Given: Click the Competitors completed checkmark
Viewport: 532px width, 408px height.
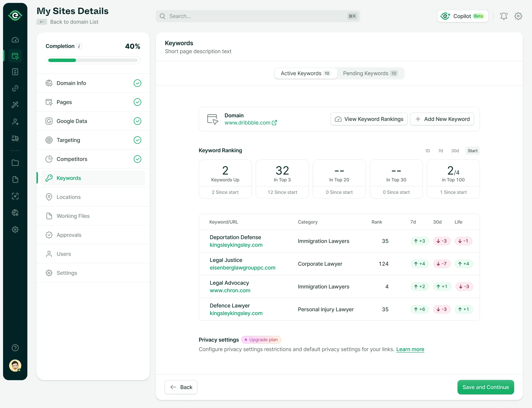Looking at the screenshot, I should coord(137,159).
